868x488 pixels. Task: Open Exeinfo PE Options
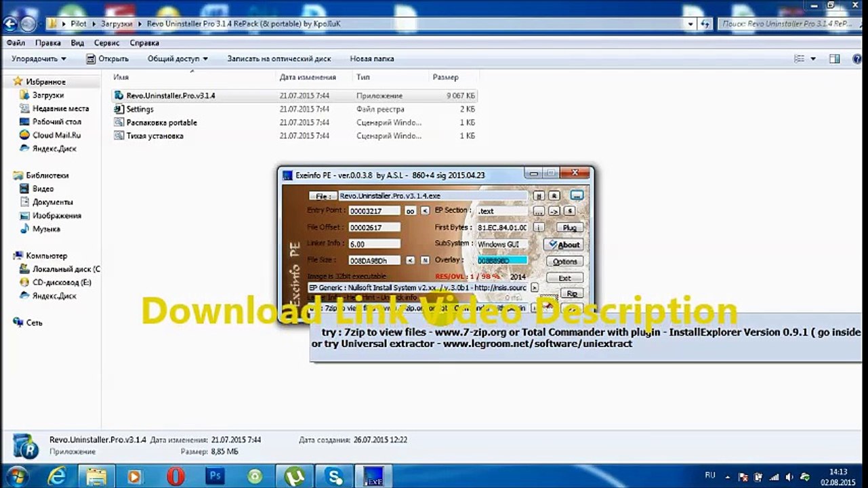[x=564, y=262]
